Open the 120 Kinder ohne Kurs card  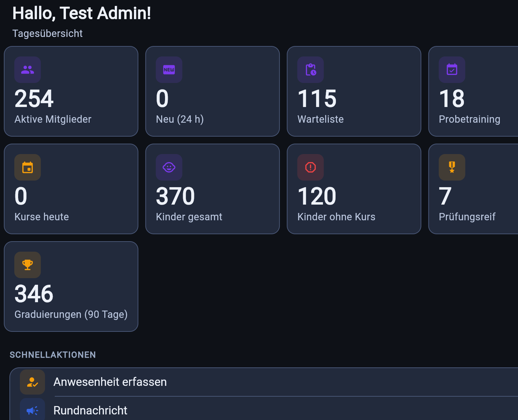tap(354, 189)
